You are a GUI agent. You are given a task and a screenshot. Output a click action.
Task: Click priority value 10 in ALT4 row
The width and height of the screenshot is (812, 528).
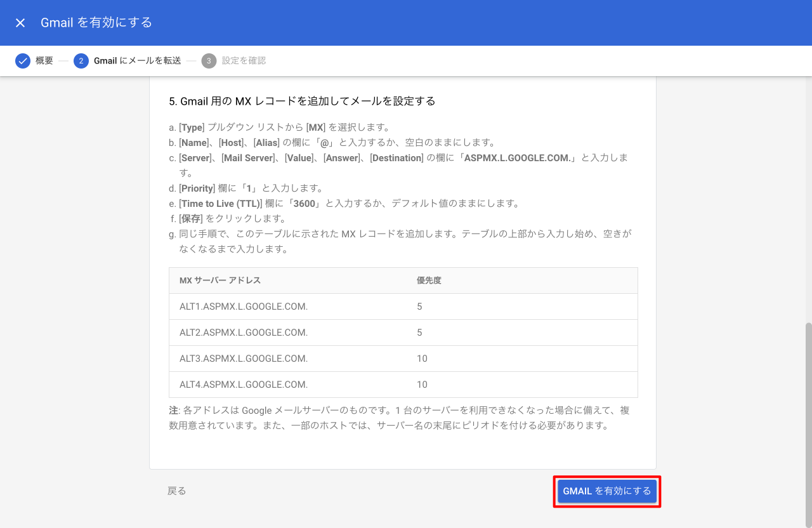tap(422, 385)
